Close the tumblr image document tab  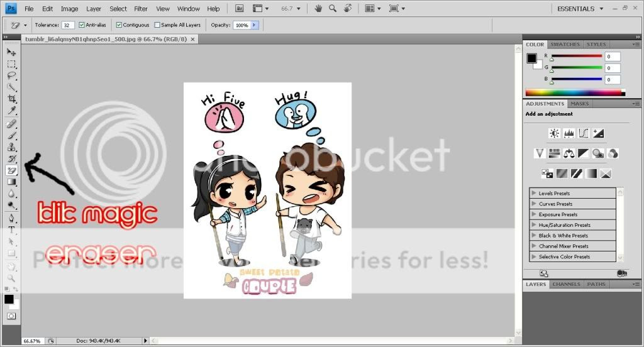point(192,40)
